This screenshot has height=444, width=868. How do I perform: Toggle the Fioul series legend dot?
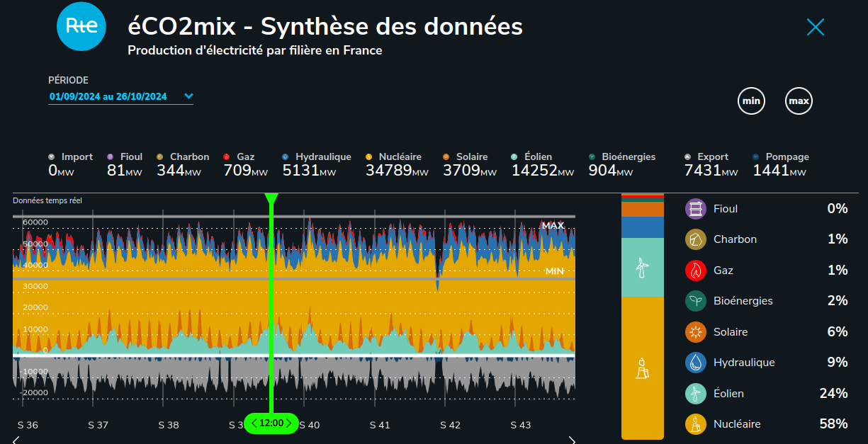(110, 156)
